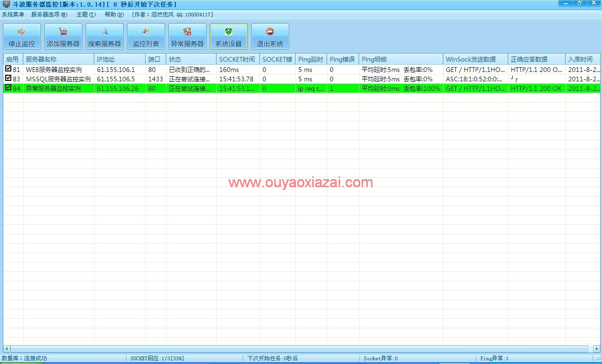
Task: Toggle checkbox for server 81
Action: coord(8,69)
